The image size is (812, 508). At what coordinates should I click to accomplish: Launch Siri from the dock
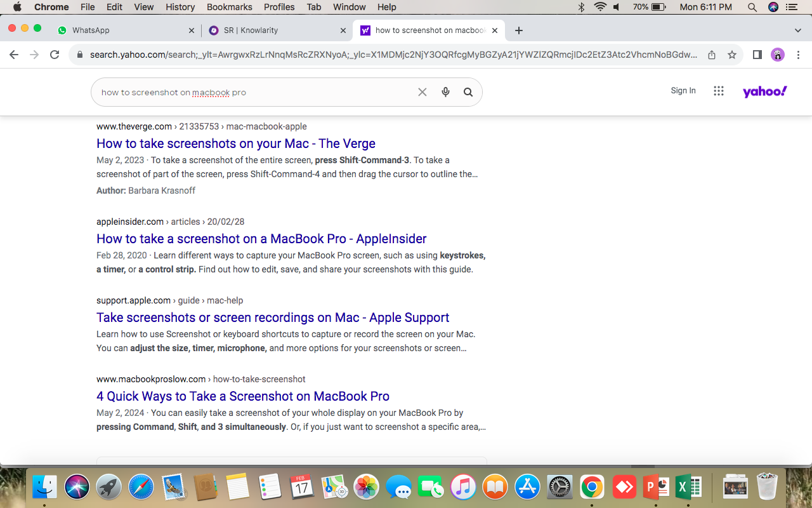(77, 487)
